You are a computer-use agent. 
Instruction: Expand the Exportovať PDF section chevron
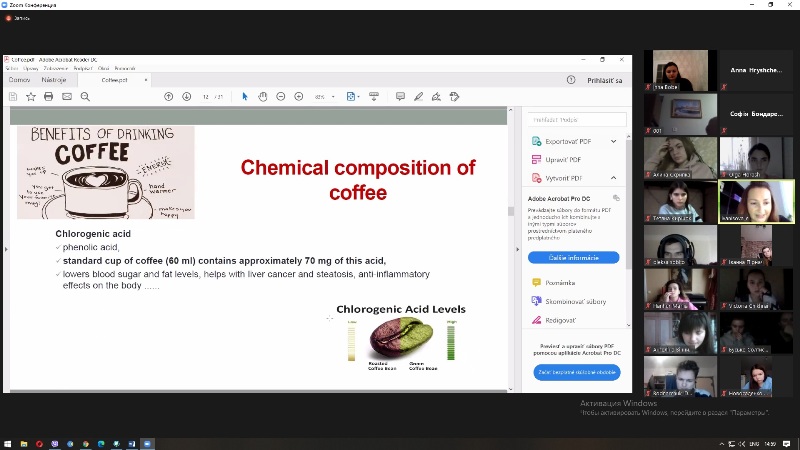tap(613, 141)
